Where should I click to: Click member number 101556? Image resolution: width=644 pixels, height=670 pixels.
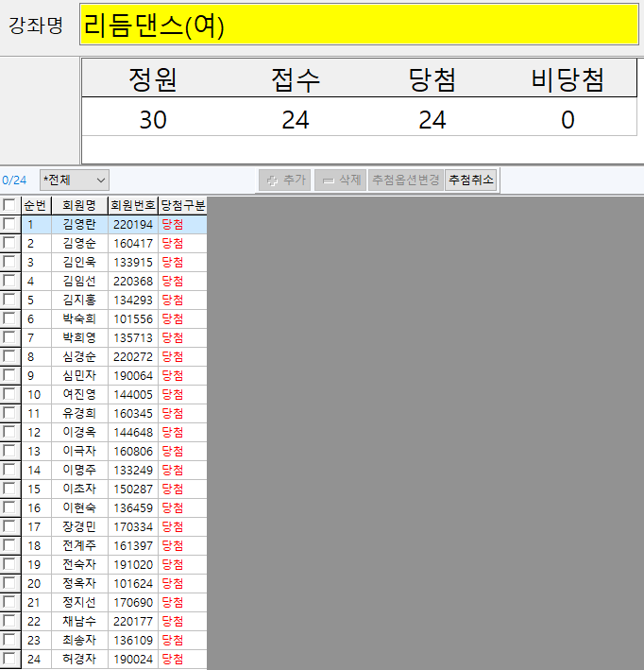click(x=133, y=318)
